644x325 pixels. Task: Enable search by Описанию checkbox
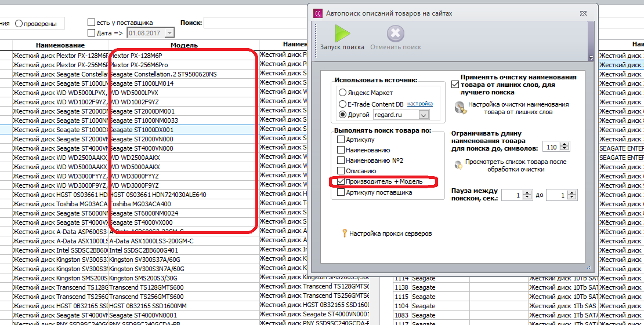coord(341,171)
